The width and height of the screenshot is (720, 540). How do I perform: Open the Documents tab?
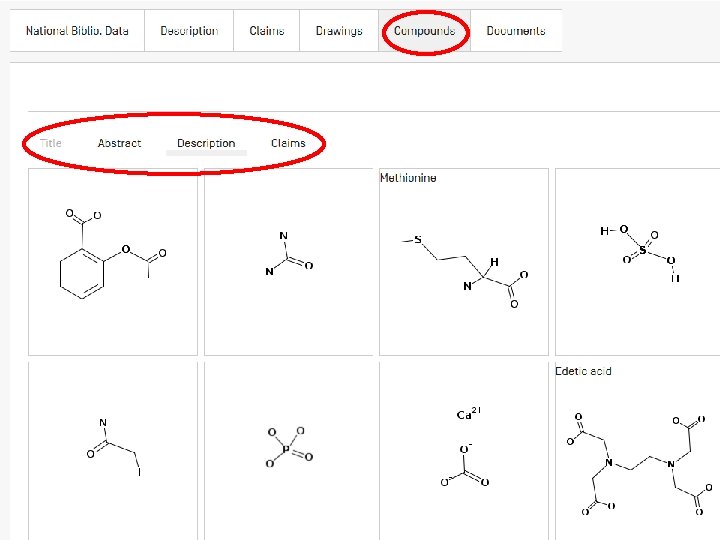(x=516, y=31)
